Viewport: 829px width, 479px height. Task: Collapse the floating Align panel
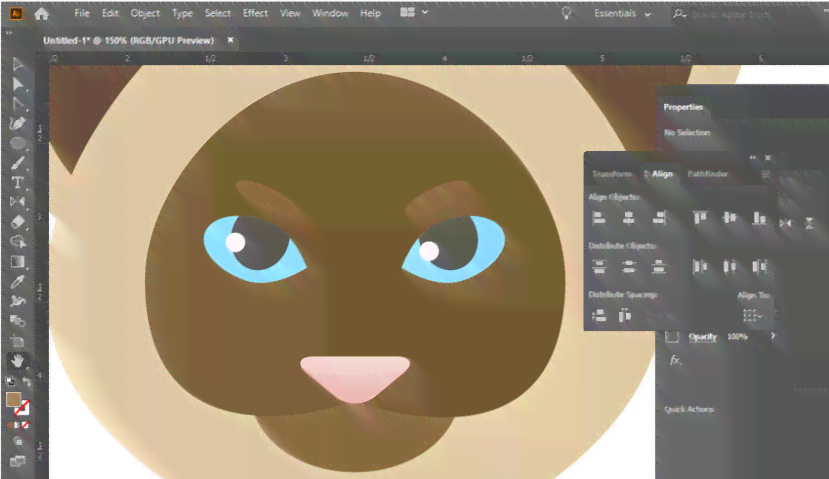[x=752, y=158]
